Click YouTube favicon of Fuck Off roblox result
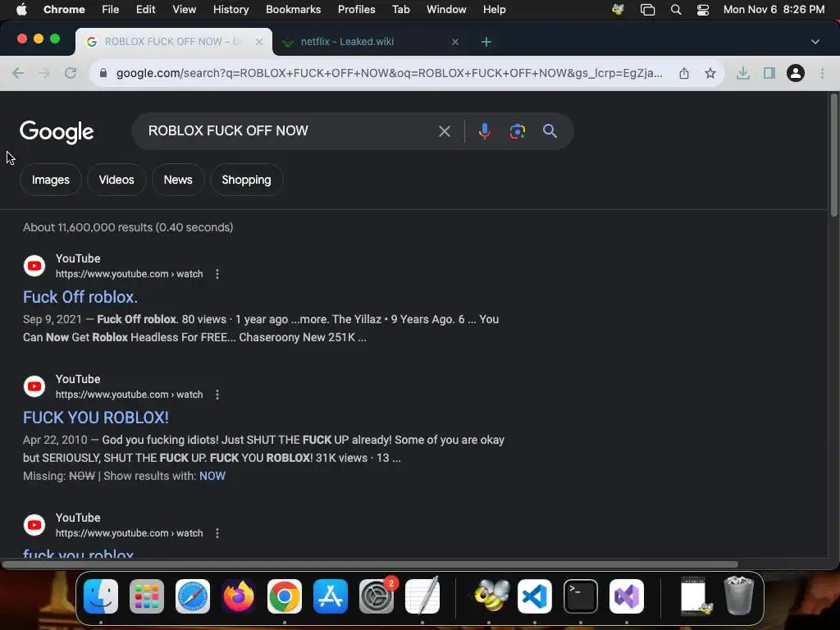Viewport: 840px width, 630px height. tap(34, 266)
